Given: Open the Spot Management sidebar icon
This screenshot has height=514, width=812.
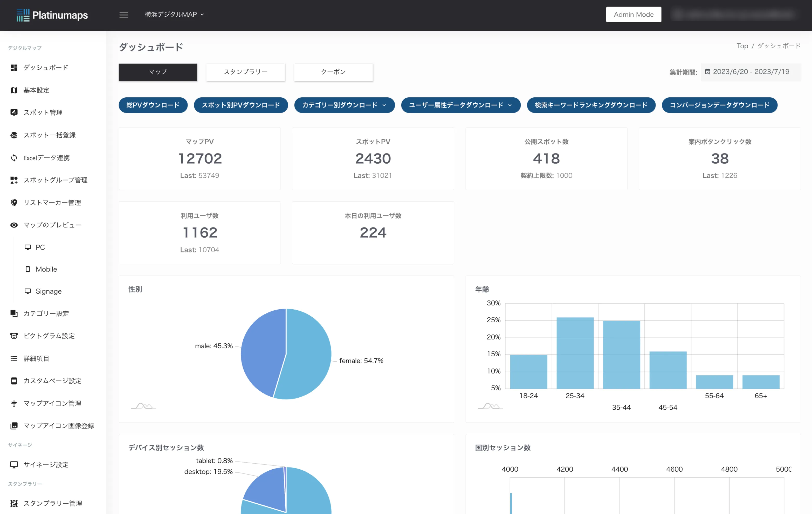Looking at the screenshot, I should pos(14,112).
